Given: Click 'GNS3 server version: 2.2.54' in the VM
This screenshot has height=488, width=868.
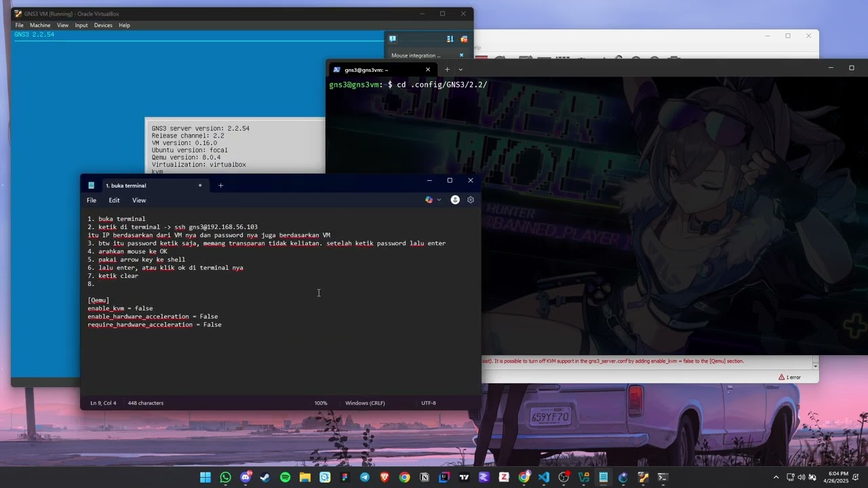Looking at the screenshot, I should [201, 128].
